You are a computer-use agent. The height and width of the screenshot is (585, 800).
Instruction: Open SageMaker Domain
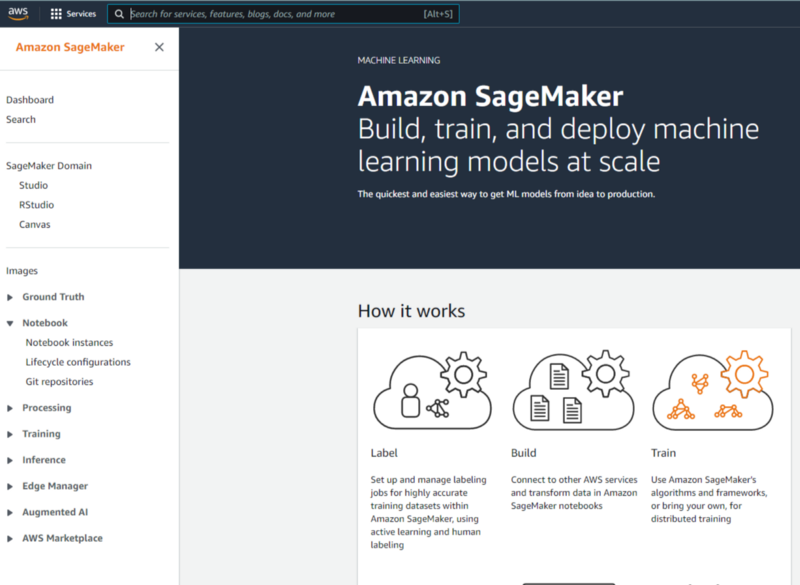[49, 166]
